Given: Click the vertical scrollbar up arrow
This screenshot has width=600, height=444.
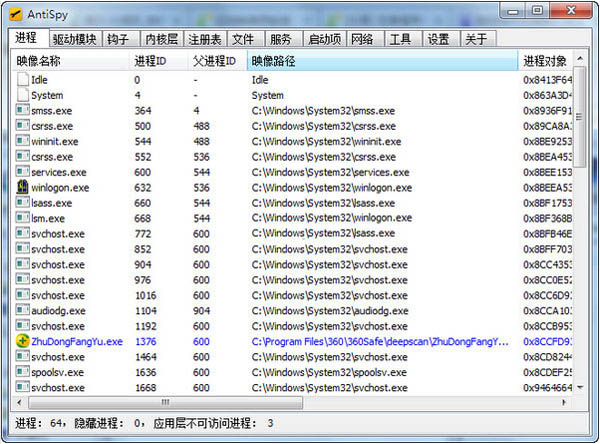Looking at the screenshot, I should [x=580, y=59].
